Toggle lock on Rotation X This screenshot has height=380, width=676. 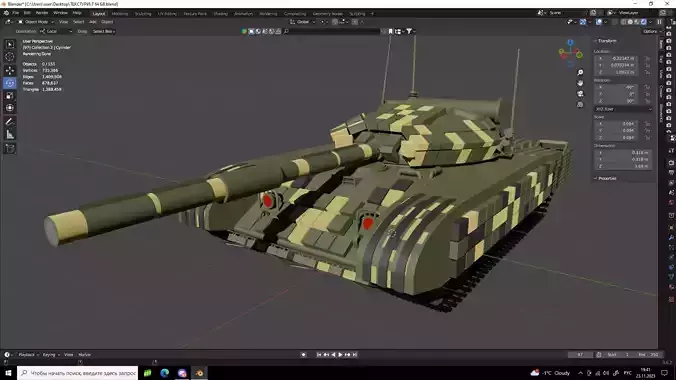pyautogui.click(x=647, y=87)
